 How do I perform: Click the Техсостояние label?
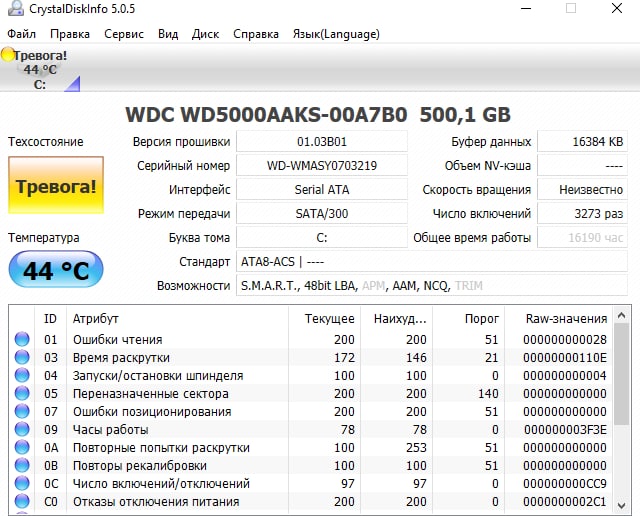[46, 142]
